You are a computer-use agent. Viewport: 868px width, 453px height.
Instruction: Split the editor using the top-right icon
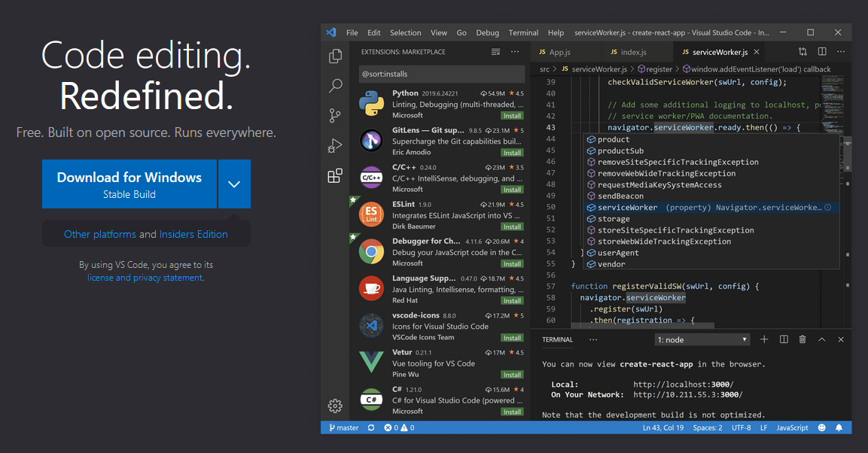pyautogui.click(x=821, y=52)
